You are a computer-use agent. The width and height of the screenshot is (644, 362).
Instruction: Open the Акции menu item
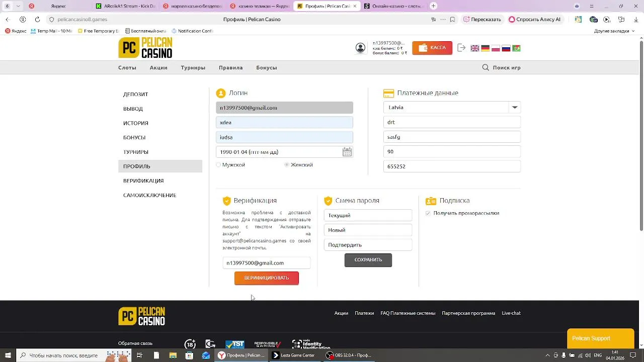158,67
